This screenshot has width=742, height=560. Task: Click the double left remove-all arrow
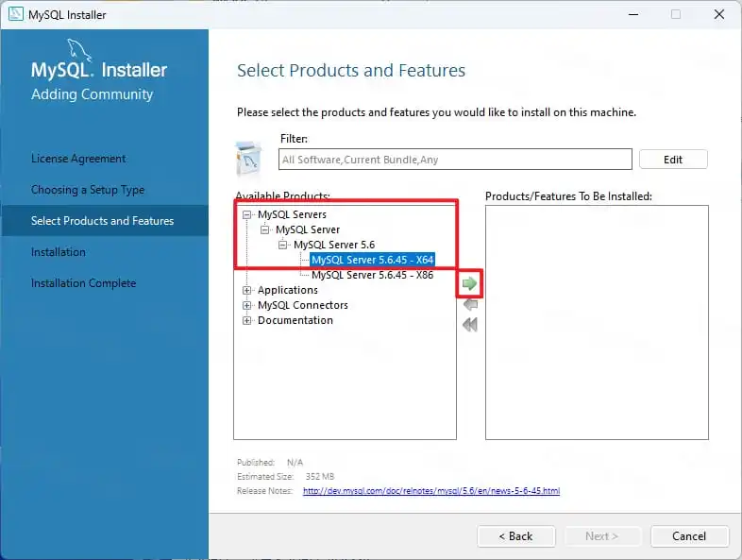click(x=470, y=325)
